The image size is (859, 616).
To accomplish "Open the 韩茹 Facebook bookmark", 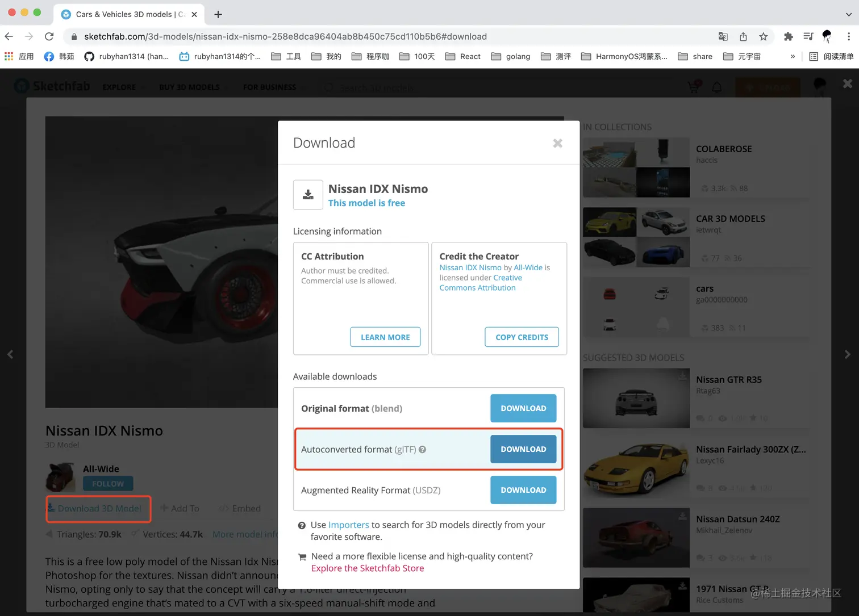I will (x=59, y=56).
